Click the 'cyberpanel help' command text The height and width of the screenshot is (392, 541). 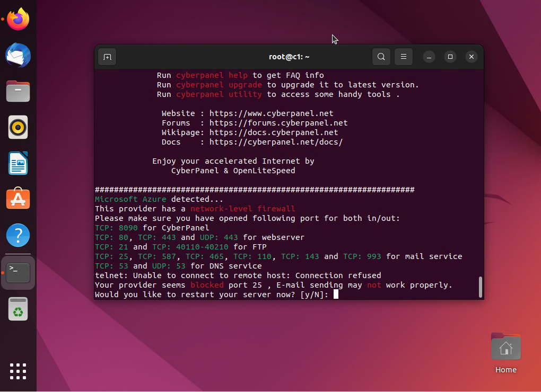pos(212,75)
